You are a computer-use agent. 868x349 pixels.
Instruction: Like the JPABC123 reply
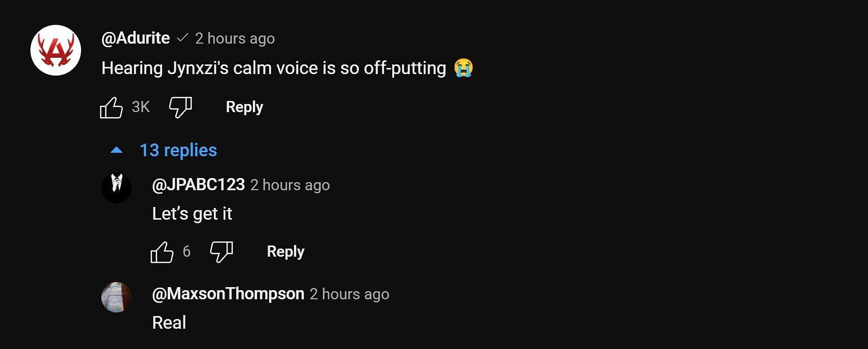pyautogui.click(x=162, y=252)
